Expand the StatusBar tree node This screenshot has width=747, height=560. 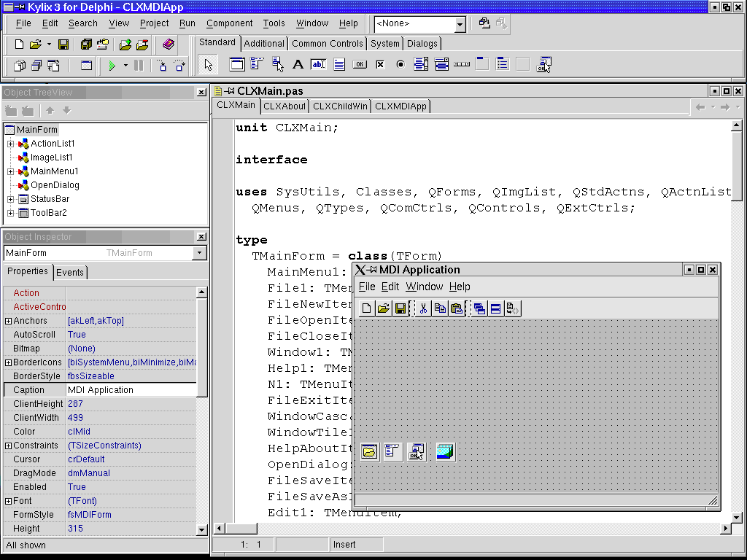[10, 199]
